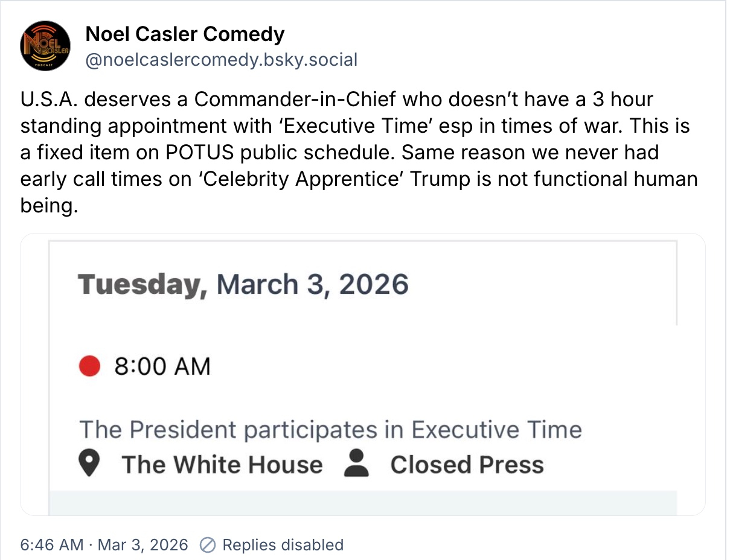This screenshot has width=733, height=560.
Task: Click the "Replies disabled" label
Action: [283, 545]
